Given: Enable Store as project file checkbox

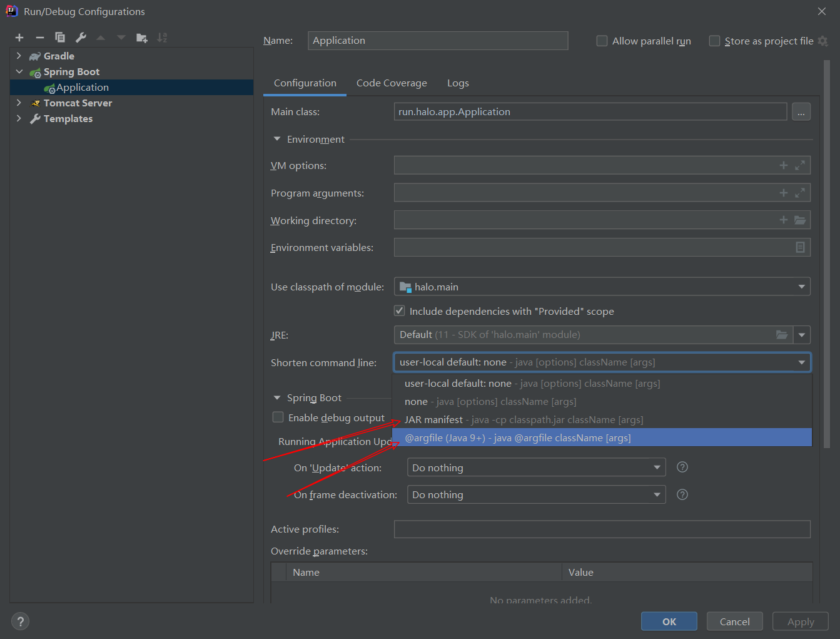Looking at the screenshot, I should pos(714,41).
